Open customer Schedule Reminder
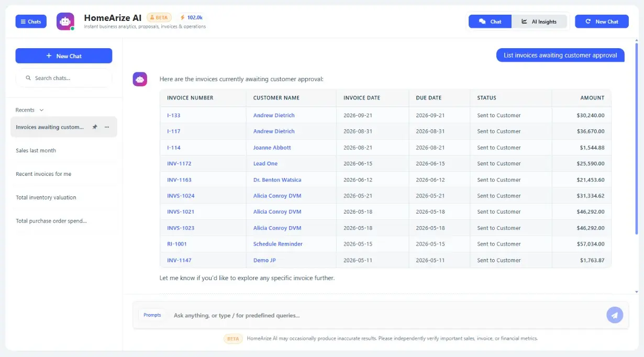The height and width of the screenshot is (357, 644). (278, 244)
